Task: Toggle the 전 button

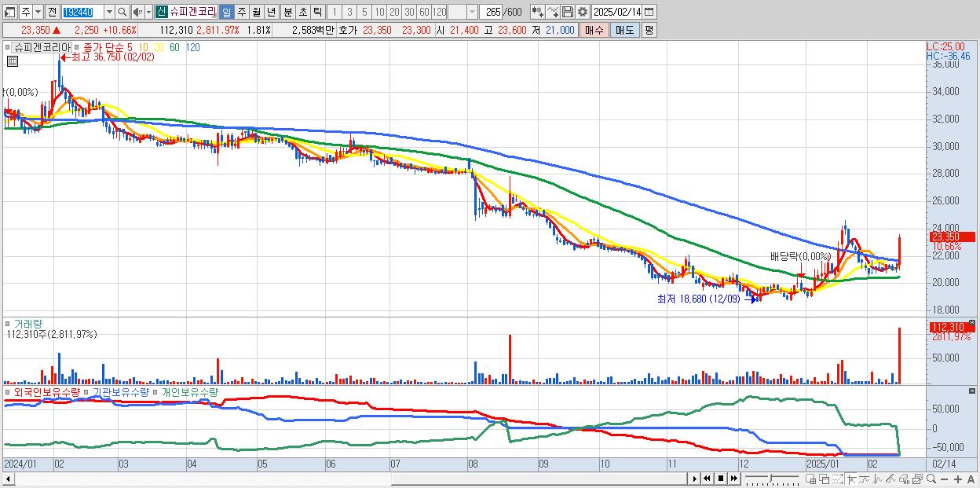Action: tap(52, 12)
